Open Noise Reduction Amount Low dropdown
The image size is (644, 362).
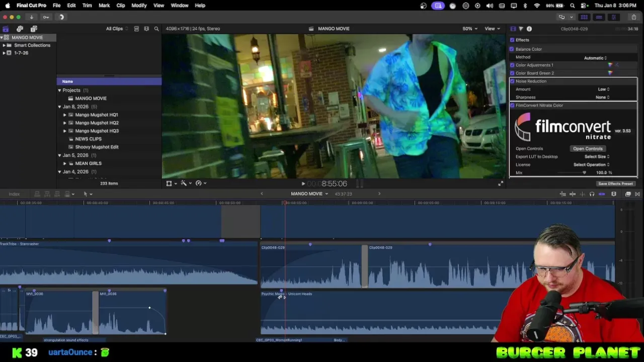tap(603, 89)
